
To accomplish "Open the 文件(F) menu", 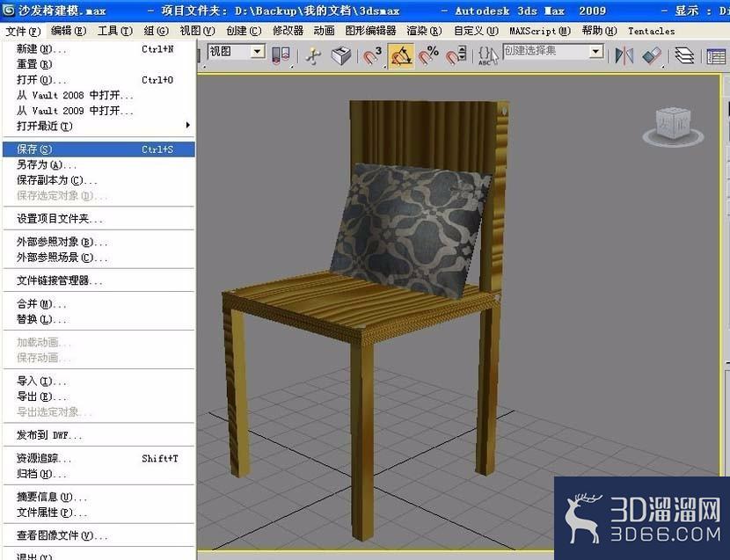I will click(23, 31).
